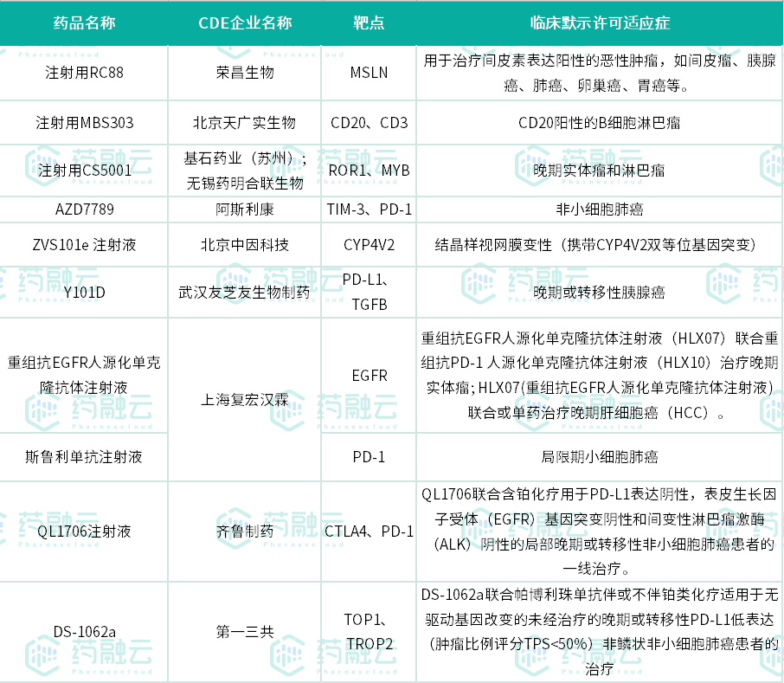Image resolution: width=784 pixels, height=683 pixels.
Task: Click the PD-1 target cell for 斯鲁利单抗
Action: coord(369,457)
